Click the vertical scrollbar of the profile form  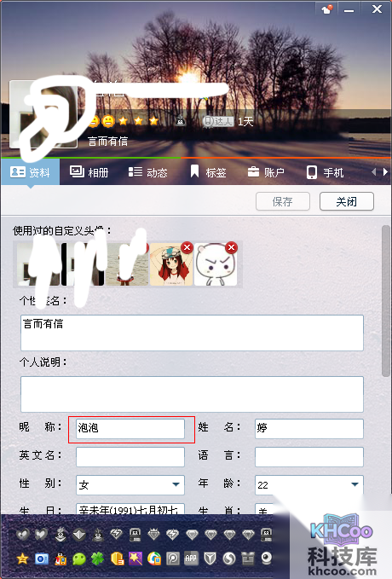click(386, 301)
